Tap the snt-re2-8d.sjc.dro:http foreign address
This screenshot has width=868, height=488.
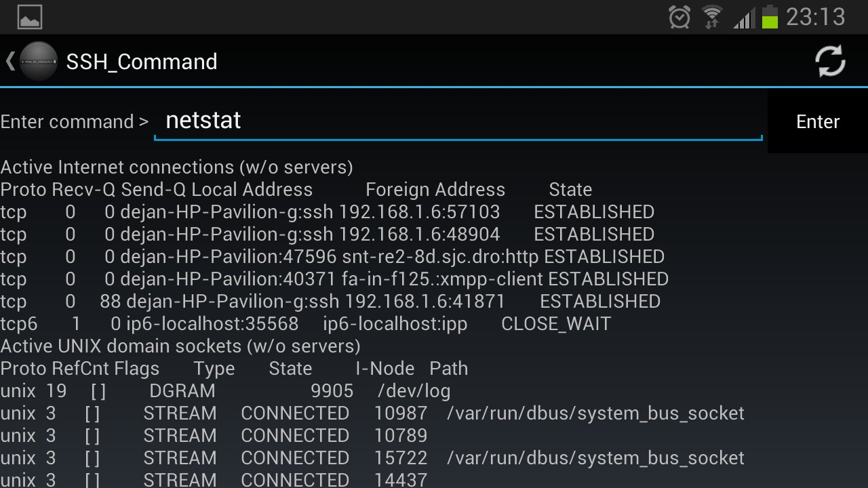[x=441, y=257]
